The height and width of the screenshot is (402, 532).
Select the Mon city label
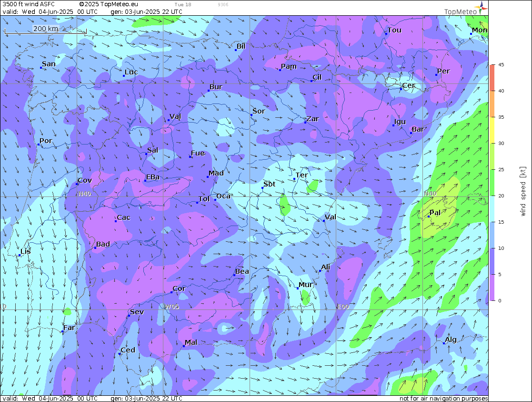click(480, 30)
